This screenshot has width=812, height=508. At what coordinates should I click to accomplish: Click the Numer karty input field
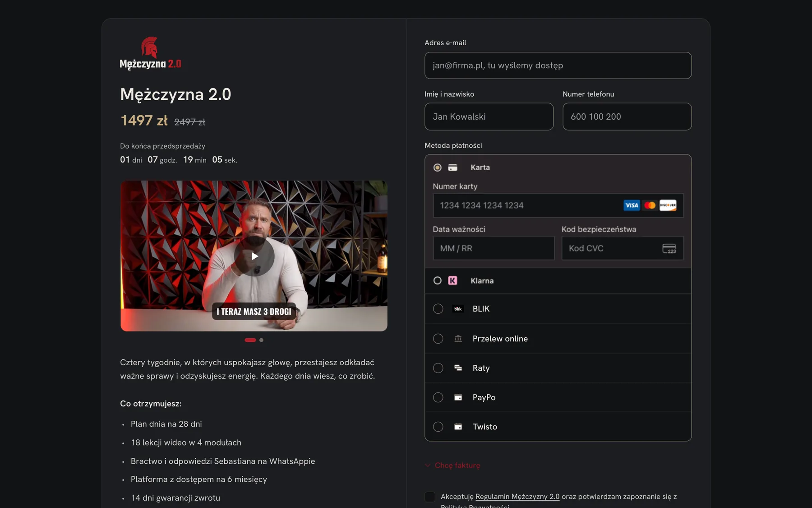(x=558, y=205)
